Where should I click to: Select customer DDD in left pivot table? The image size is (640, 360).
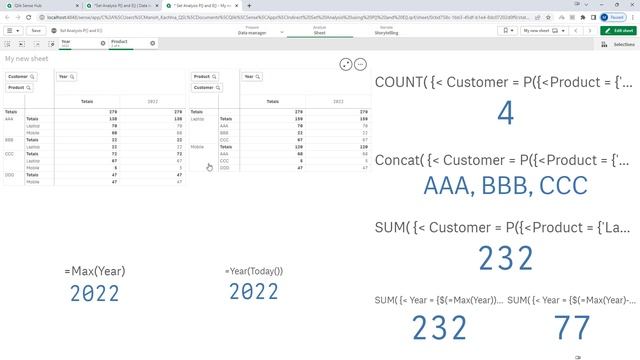(x=9, y=175)
